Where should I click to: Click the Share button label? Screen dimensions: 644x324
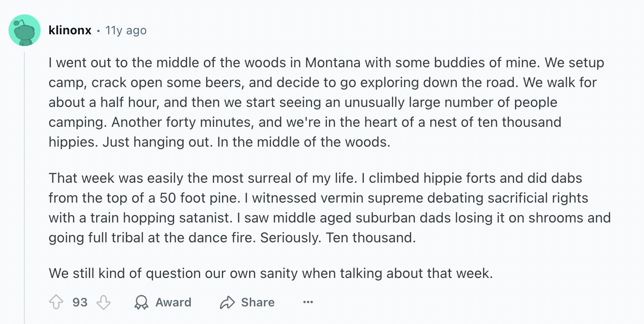coord(258,302)
